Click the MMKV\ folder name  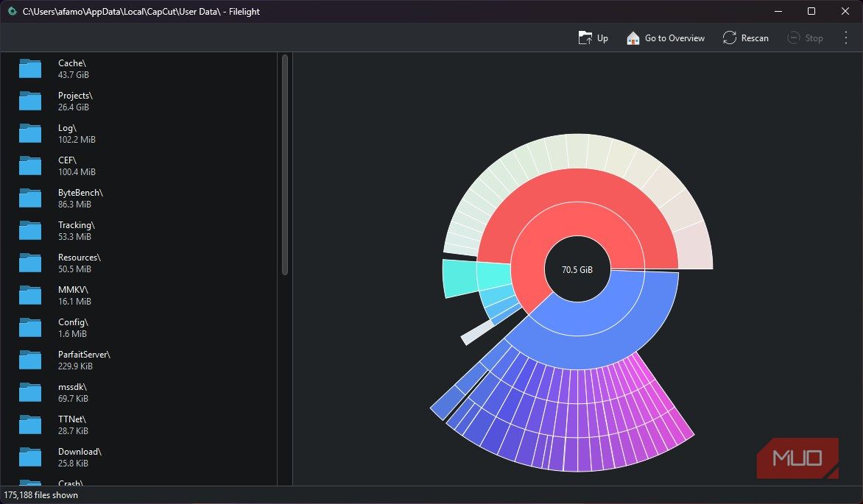click(x=73, y=290)
